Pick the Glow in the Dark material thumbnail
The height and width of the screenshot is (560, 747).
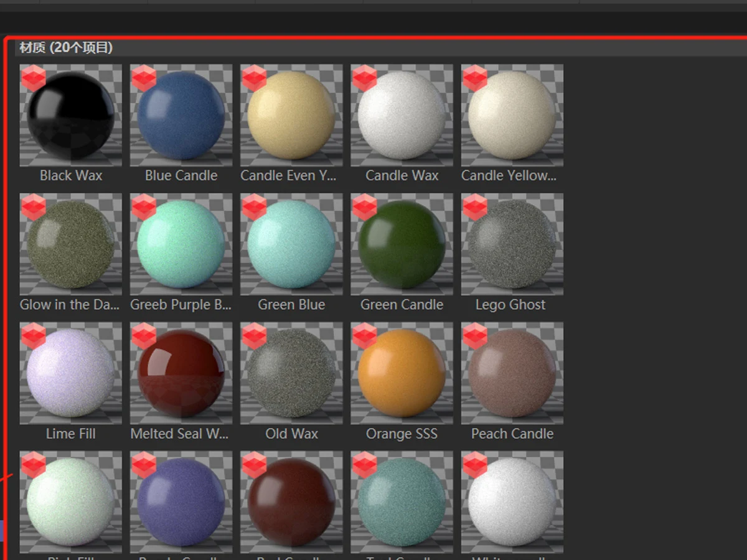point(70,245)
